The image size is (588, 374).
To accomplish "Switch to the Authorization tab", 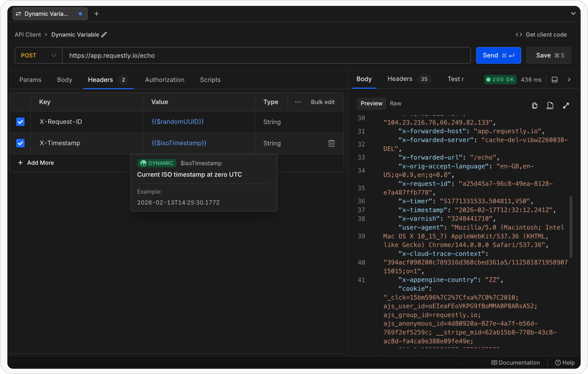I will [x=164, y=80].
